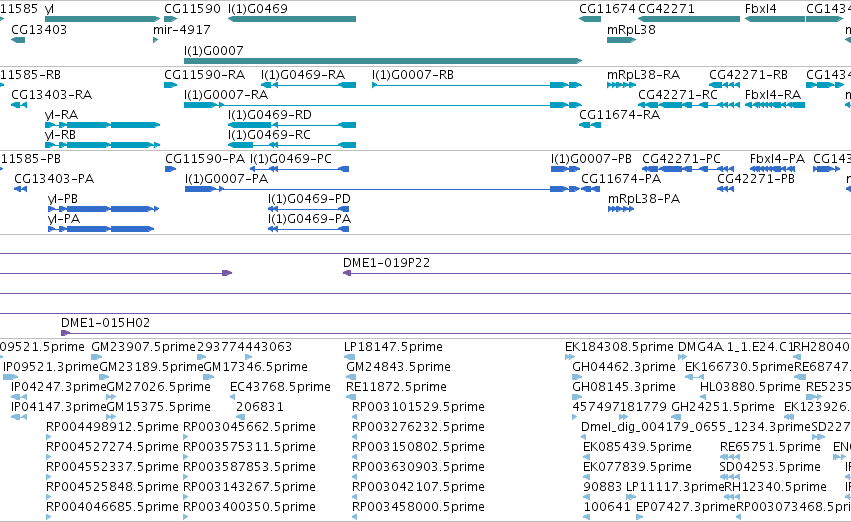Viewport: 851px width, 522px height.
Task: Click EST RE11872.5prime
Action: coord(396,387)
